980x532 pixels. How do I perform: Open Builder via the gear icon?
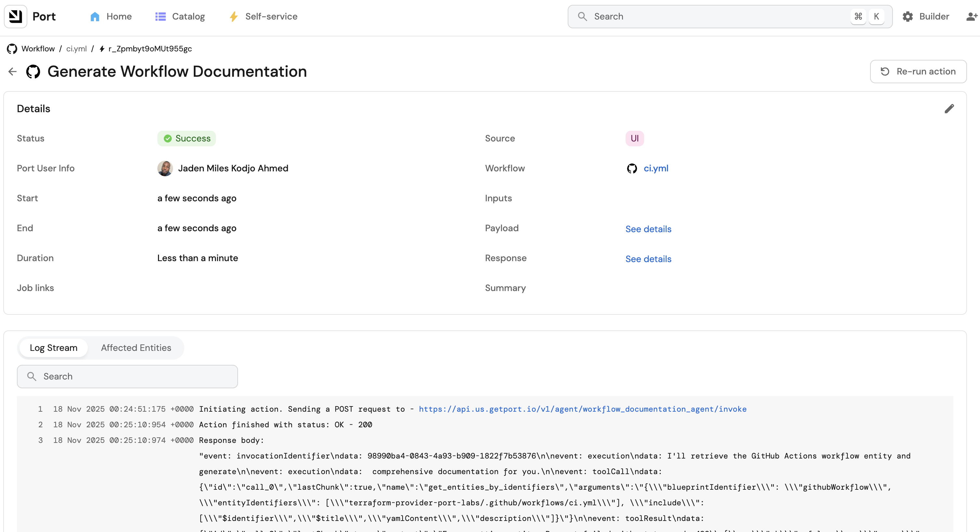908,16
